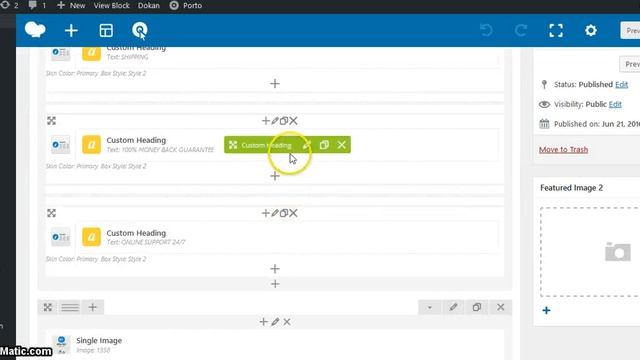
Task: Redo the last change
Action: (521, 31)
